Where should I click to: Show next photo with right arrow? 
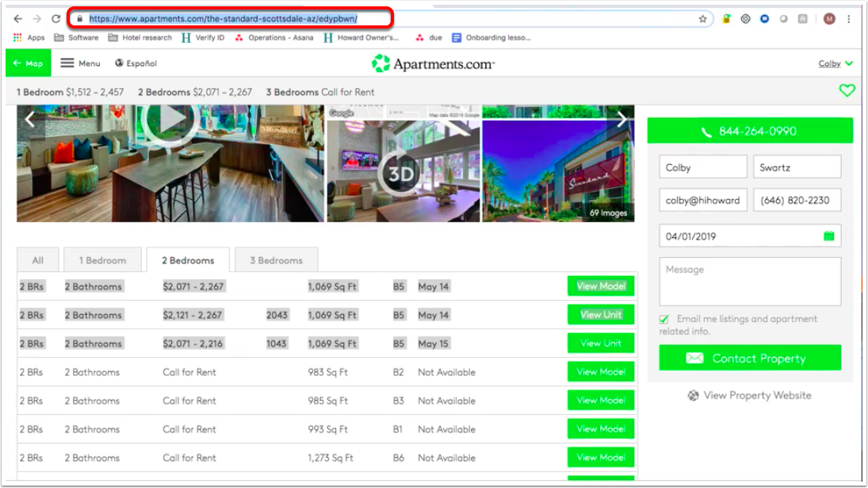(x=621, y=118)
